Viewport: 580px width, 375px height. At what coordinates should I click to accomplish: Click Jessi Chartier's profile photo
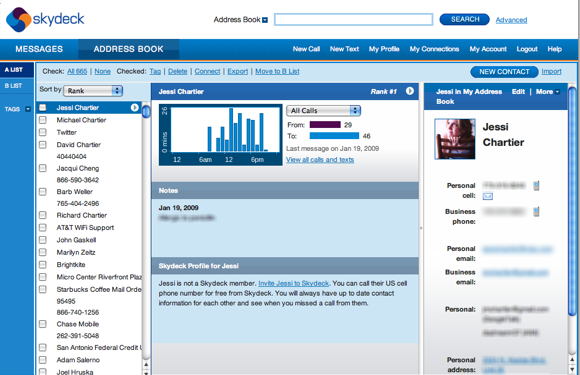tap(455, 139)
